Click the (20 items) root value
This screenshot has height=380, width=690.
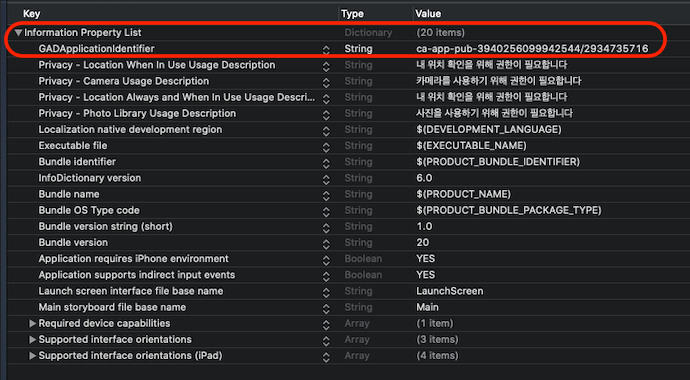click(x=440, y=33)
